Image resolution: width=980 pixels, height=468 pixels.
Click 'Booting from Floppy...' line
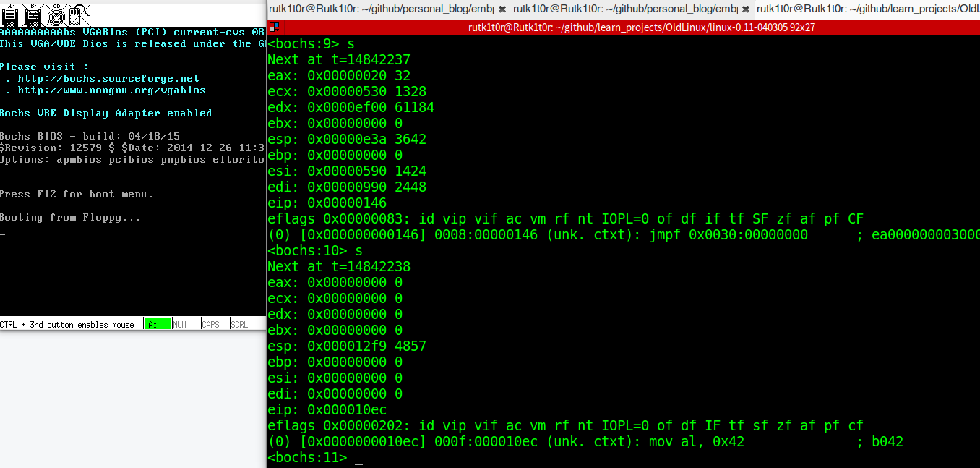[x=71, y=217]
